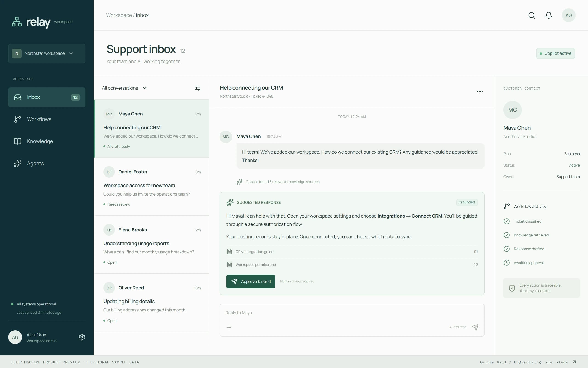Open notifications bell
The image size is (588, 368).
pos(549,15)
